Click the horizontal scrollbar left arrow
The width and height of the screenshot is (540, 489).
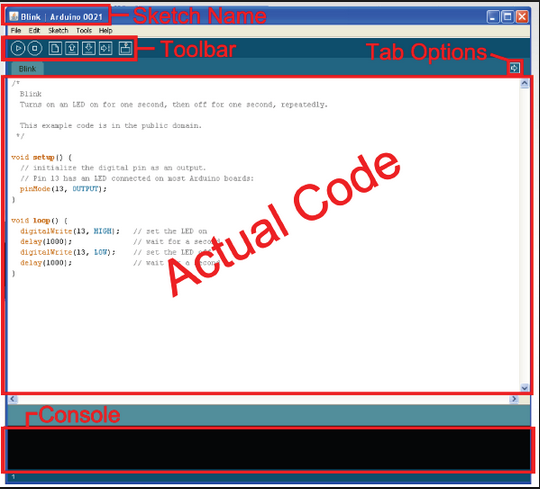click(x=13, y=399)
